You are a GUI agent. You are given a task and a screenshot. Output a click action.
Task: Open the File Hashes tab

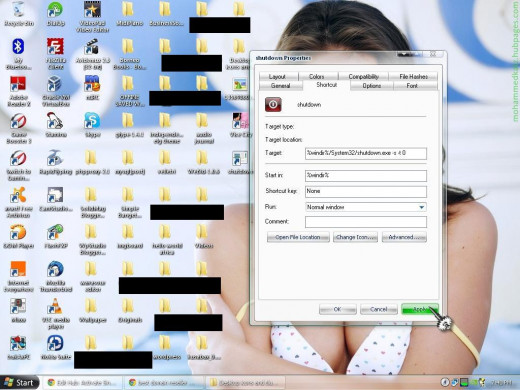click(413, 77)
